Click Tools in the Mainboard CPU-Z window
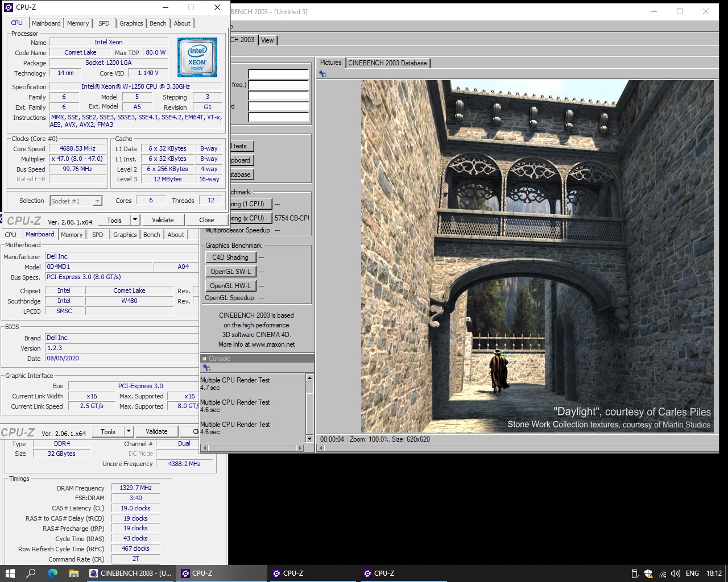Screen dimensions: 728x582 [x=108, y=431]
